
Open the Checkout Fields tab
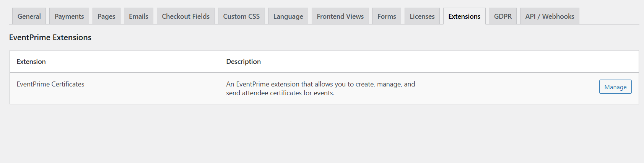pyautogui.click(x=185, y=16)
